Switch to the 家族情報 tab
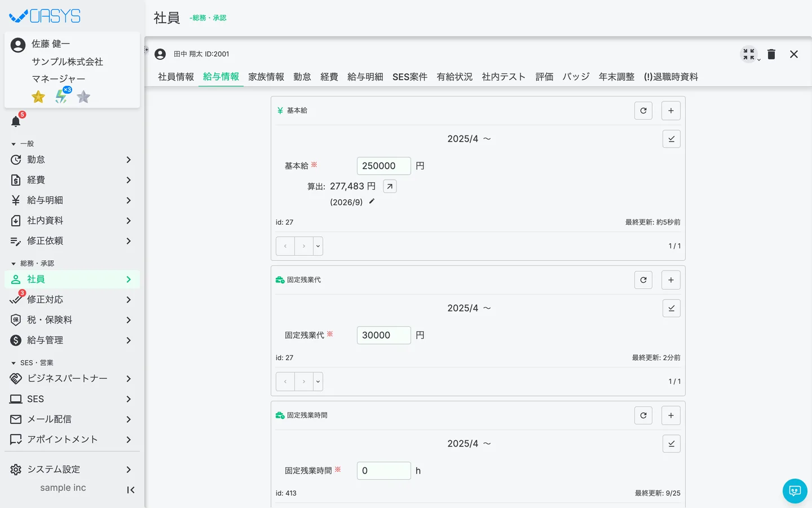Image resolution: width=812 pixels, height=508 pixels. click(266, 77)
